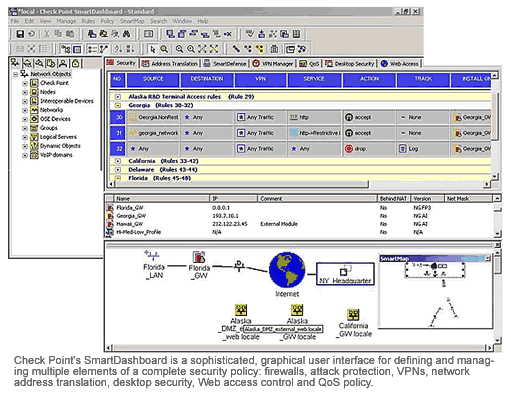Screen dimensions: 511x394
Task: Click the http service cell in rule 30
Action: 314,117
